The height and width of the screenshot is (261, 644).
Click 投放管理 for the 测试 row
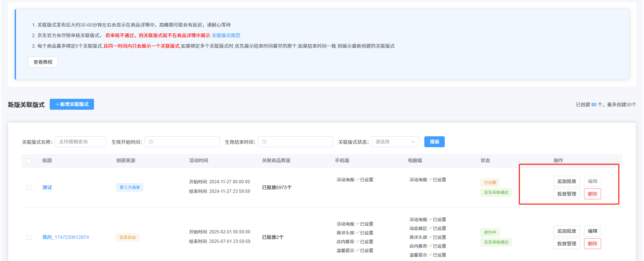[x=566, y=194]
